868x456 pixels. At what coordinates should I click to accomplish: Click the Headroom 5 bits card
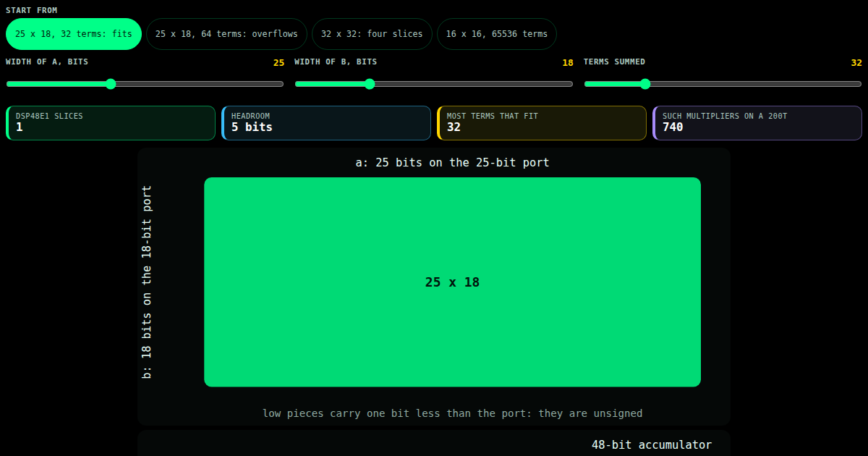click(x=326, y=123)
